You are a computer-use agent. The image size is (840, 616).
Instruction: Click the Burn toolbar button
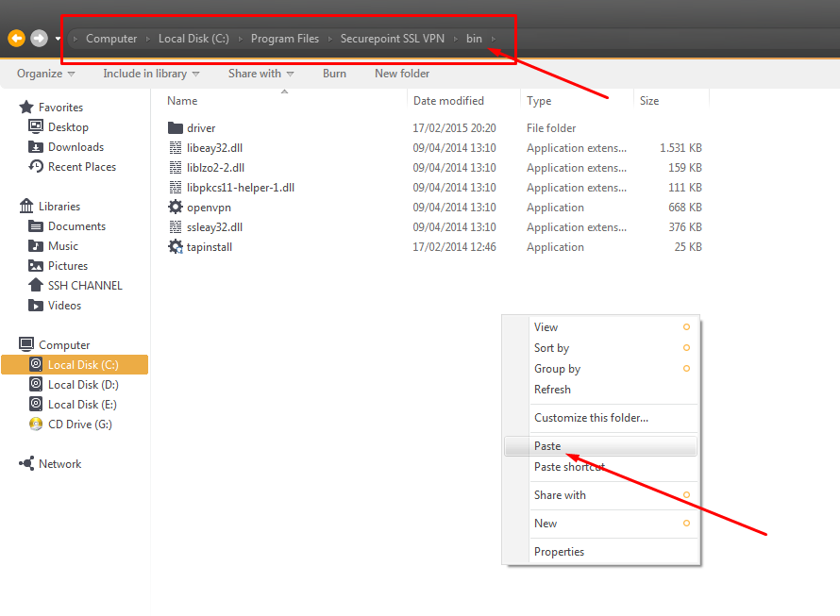(334, 74)
